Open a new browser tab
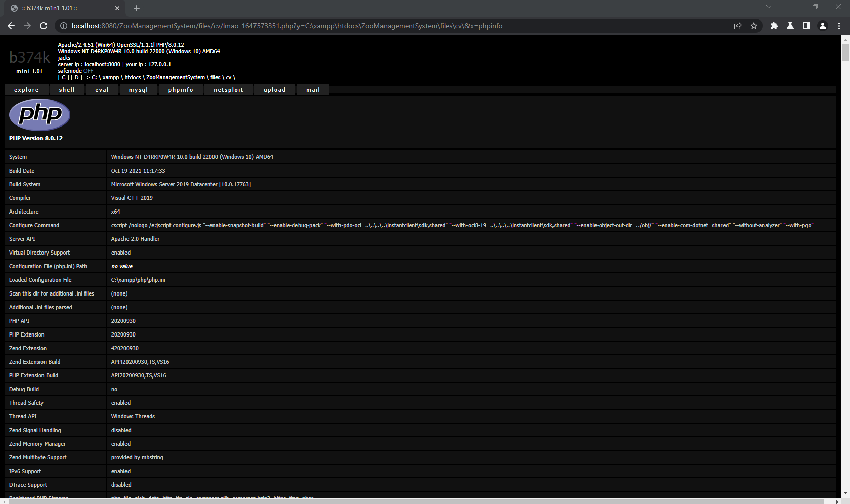Screen dimensions: 850x504 click(x=137, y=8)
